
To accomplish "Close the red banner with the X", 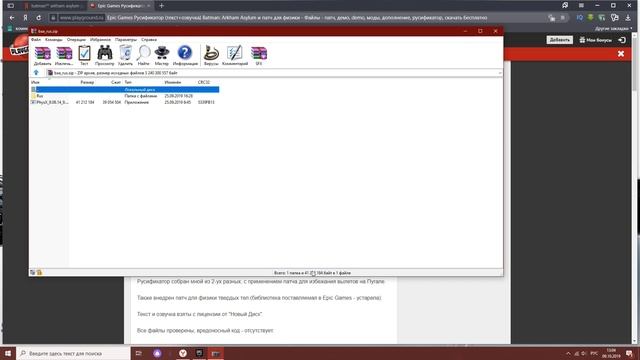I will [621, 53].
